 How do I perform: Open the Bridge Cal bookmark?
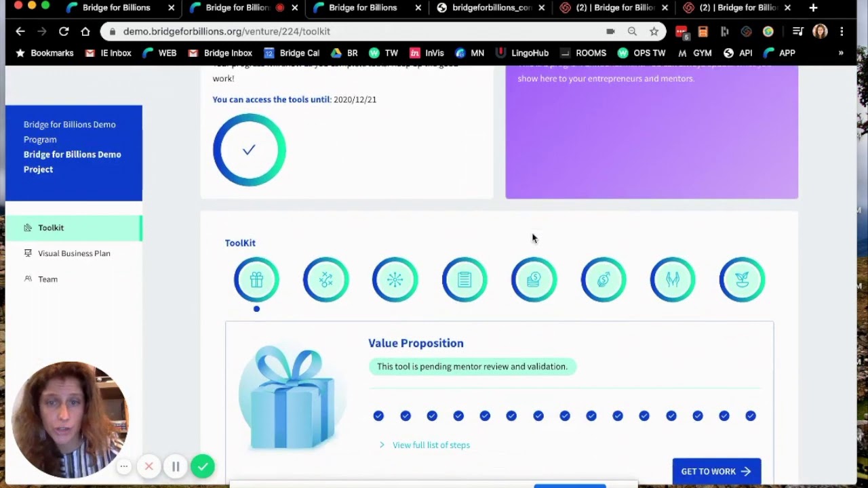(292, 53)
